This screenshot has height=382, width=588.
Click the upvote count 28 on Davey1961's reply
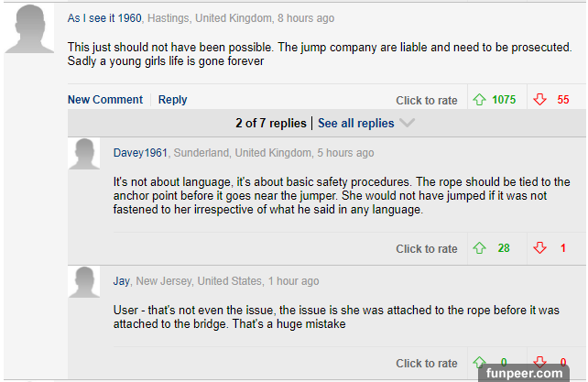[x=504, y=248]
